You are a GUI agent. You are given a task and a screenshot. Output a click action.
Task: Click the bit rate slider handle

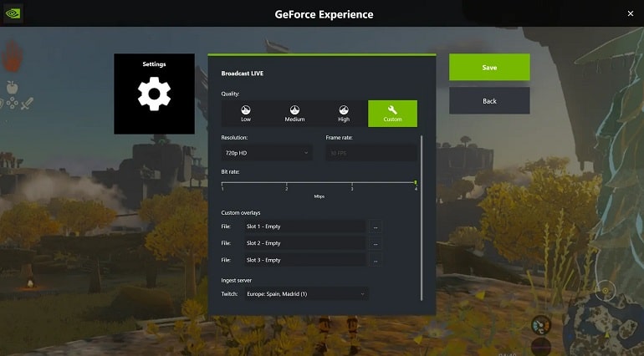coord(416,182)
